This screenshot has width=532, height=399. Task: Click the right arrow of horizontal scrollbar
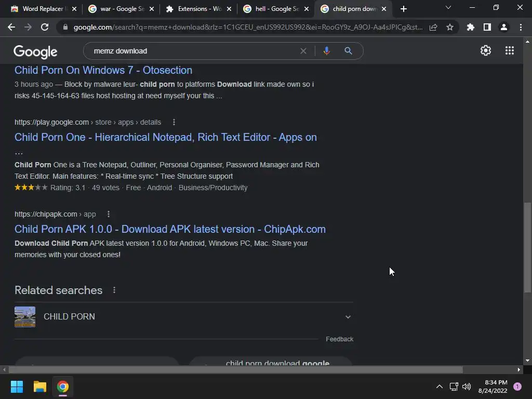click(519, 369)
